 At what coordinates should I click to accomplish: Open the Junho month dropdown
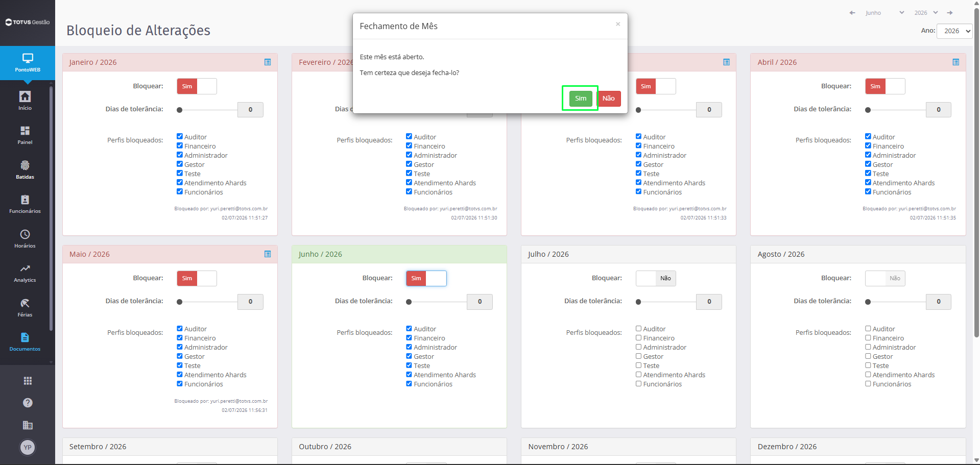pos(885,13)
